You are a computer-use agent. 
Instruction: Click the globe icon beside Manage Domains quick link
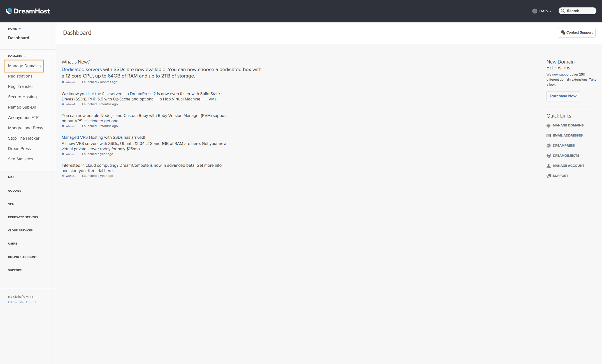[x=548, y=126]
